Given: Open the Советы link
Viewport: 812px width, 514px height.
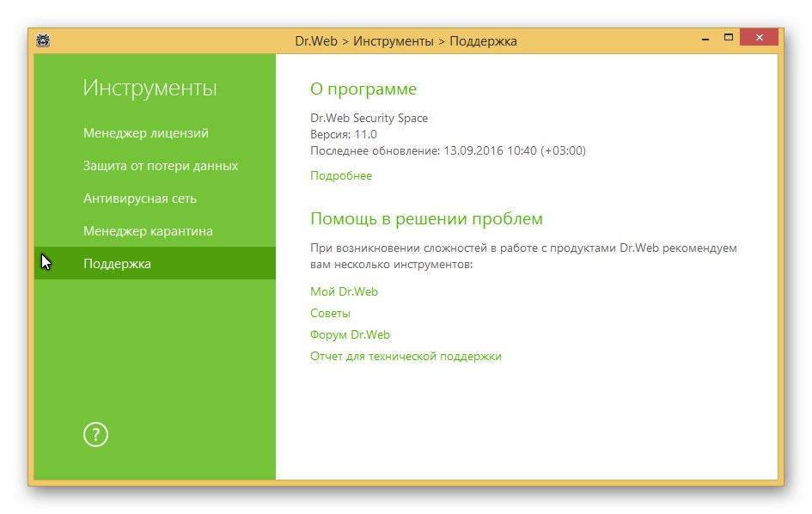Looking at the screenshot, I should pyautogui.click(x=330, y=314).
